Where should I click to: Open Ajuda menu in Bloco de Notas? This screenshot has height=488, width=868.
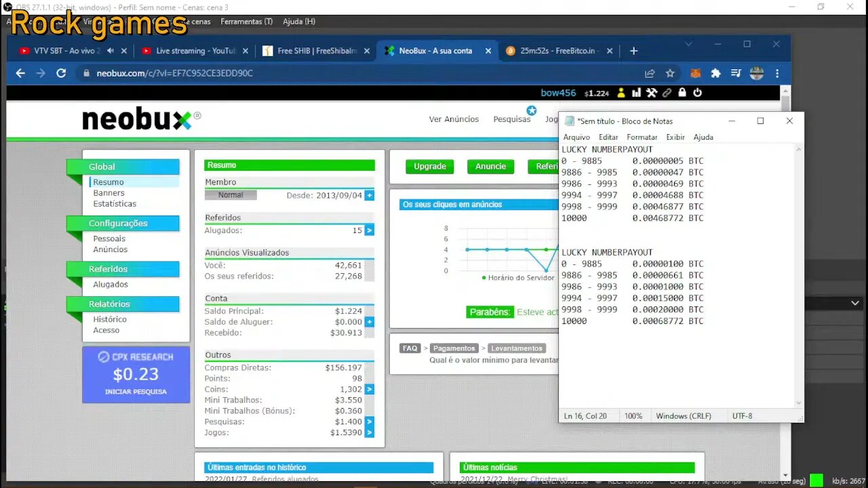(703, 137)
